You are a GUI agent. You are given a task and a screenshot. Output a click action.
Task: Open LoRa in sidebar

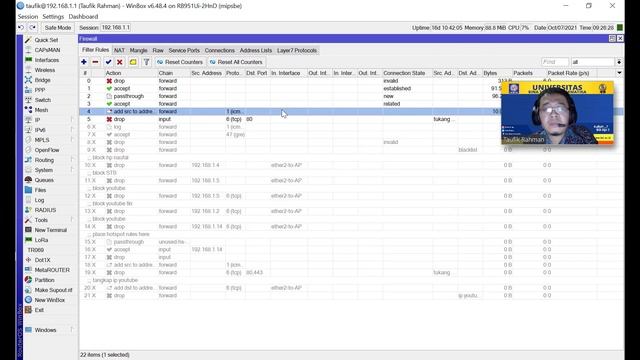41,240
